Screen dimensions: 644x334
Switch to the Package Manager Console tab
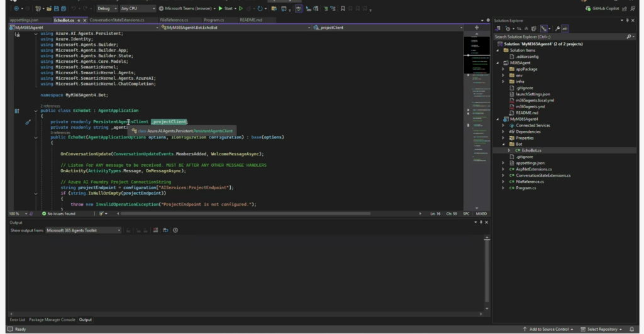click(x=52, y=320)
